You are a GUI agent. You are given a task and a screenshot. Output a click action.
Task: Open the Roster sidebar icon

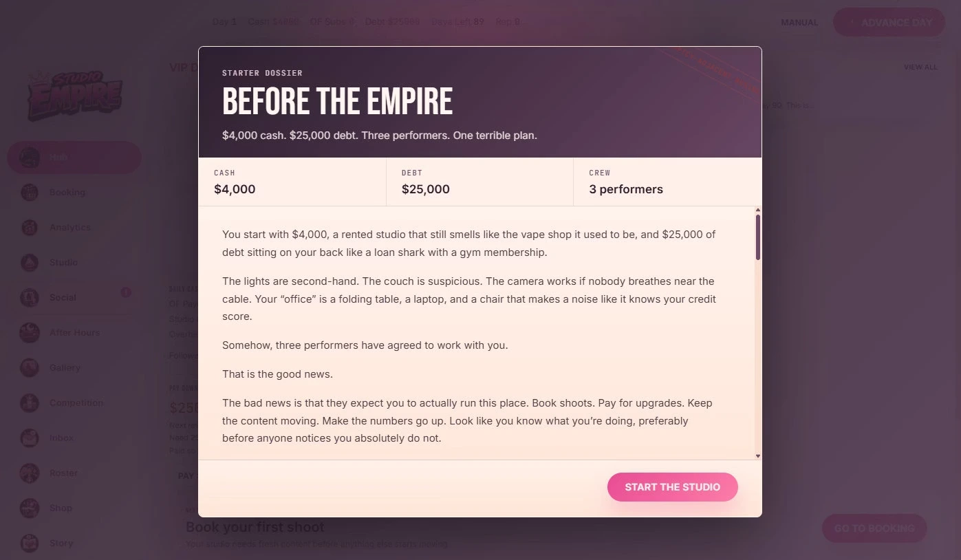click(x=30, y=473)
